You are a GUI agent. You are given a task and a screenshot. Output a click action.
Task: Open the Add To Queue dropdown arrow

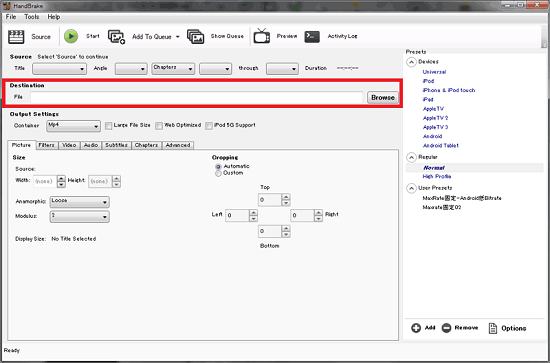pyautogui.click(x=177, y=37)
